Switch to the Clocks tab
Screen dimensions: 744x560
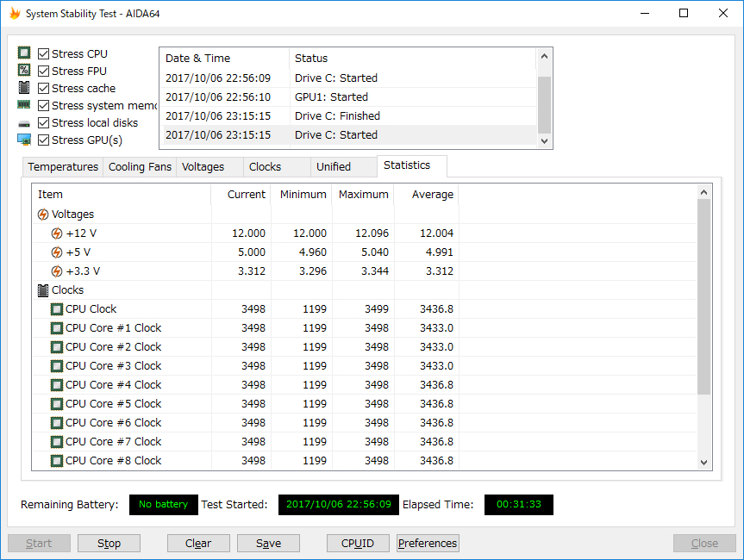[277, 167]
